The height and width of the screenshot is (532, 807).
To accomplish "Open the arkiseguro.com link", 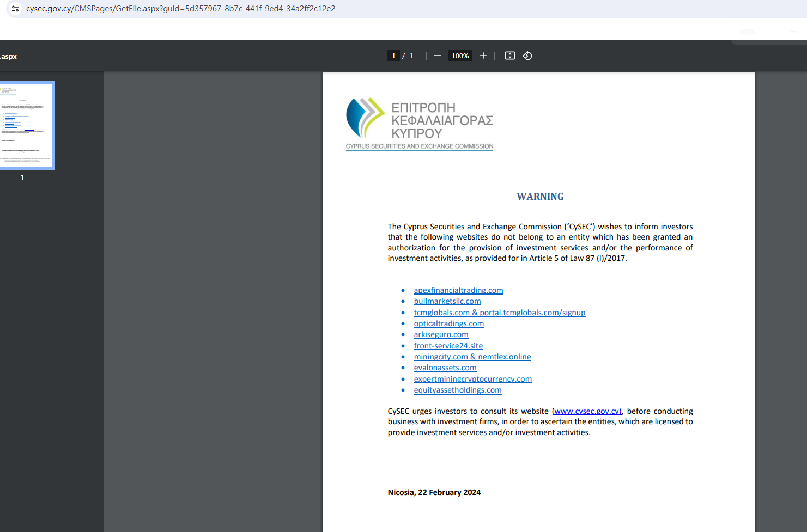I will (x=441, y=334).
